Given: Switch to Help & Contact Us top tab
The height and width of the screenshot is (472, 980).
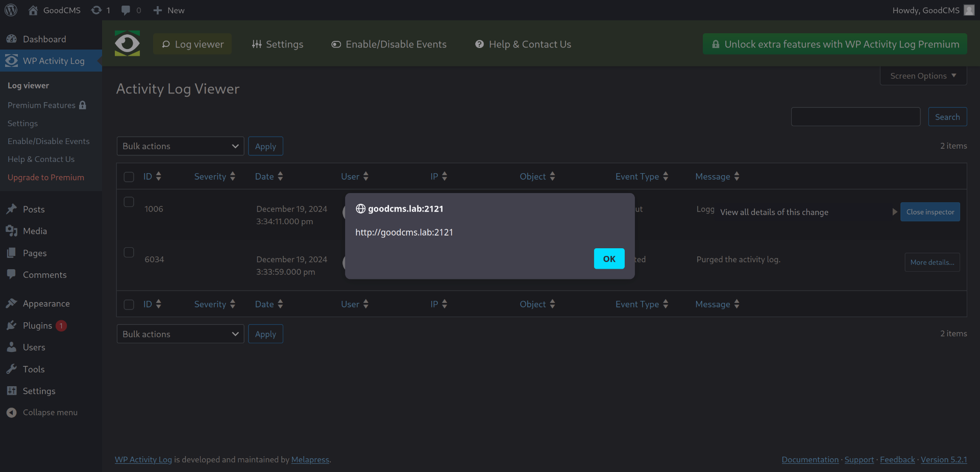Looking at the screenshot, I should (523, 44).
